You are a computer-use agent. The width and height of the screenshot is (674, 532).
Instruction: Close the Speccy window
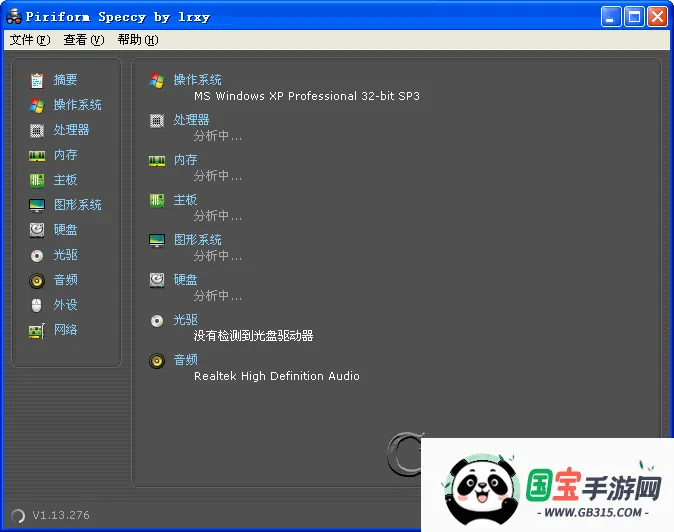pos(657,17)
